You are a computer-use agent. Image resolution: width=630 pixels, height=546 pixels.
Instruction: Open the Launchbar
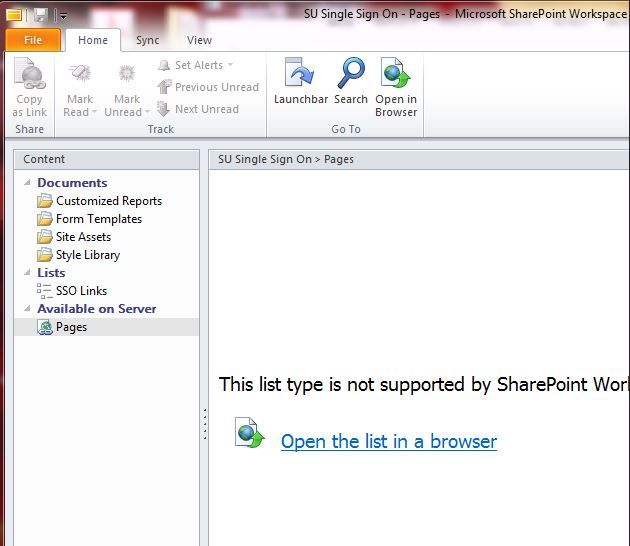click(301, 81)
